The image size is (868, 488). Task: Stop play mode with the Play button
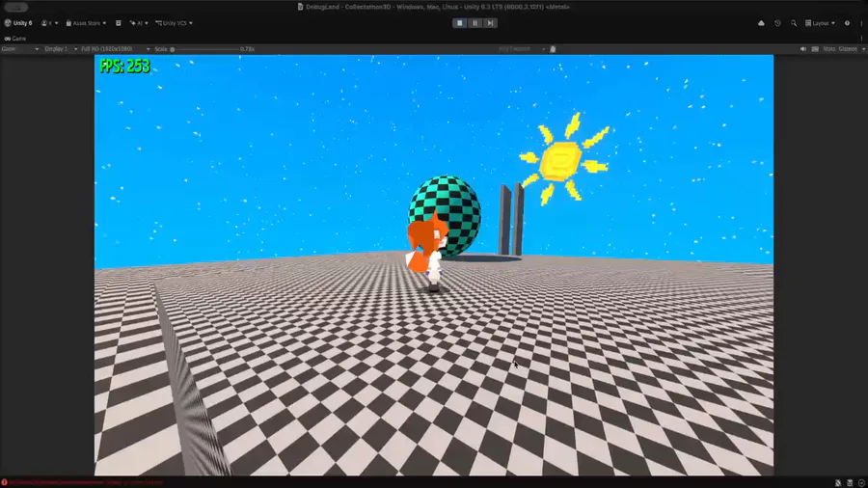[459, 23]
